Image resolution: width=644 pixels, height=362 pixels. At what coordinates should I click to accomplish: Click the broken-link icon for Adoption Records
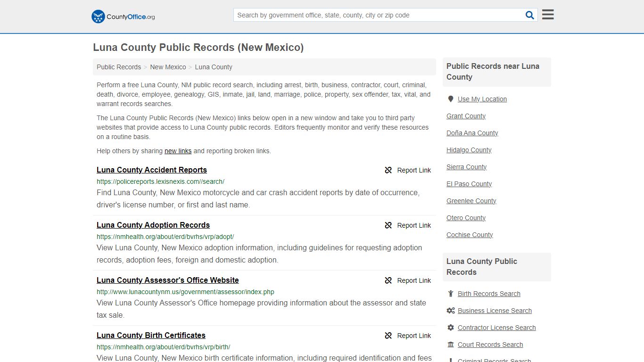click(388, 225)
